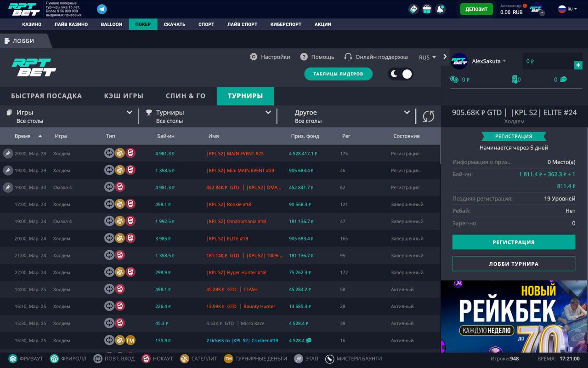Click pin icon for MAIN EVENT #23

(8, 154)
